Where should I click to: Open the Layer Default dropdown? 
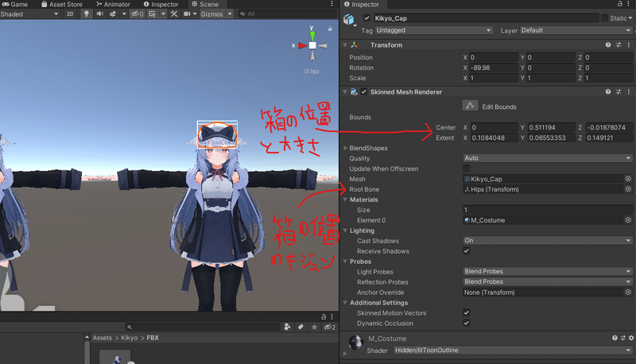point(576,30)
